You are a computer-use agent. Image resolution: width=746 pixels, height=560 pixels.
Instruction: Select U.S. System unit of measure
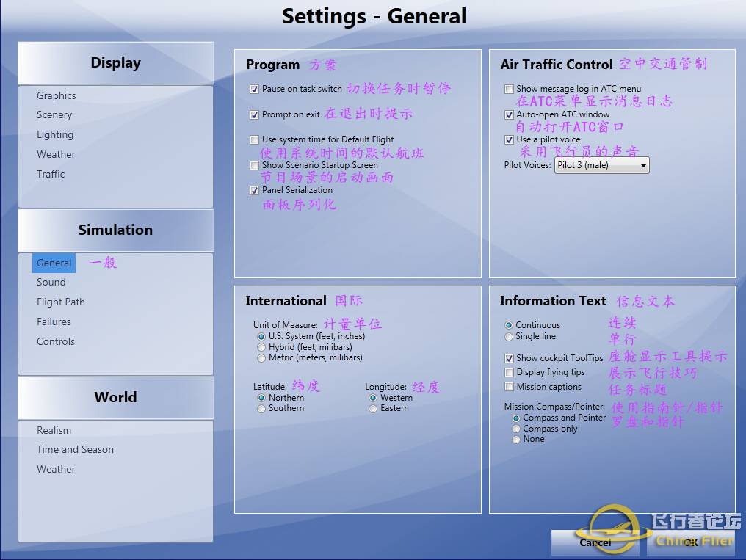point(261,337)
